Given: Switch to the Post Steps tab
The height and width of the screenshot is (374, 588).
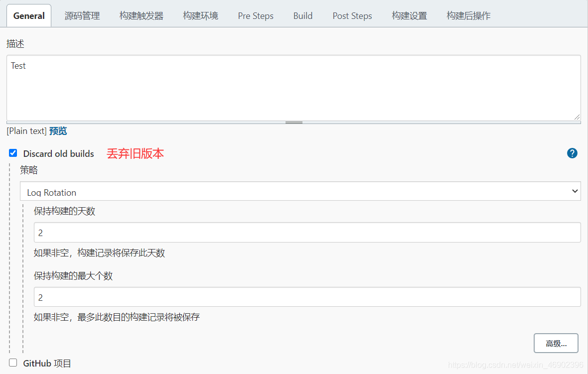Looking at the screenshot, I should [x=352, y=15].
